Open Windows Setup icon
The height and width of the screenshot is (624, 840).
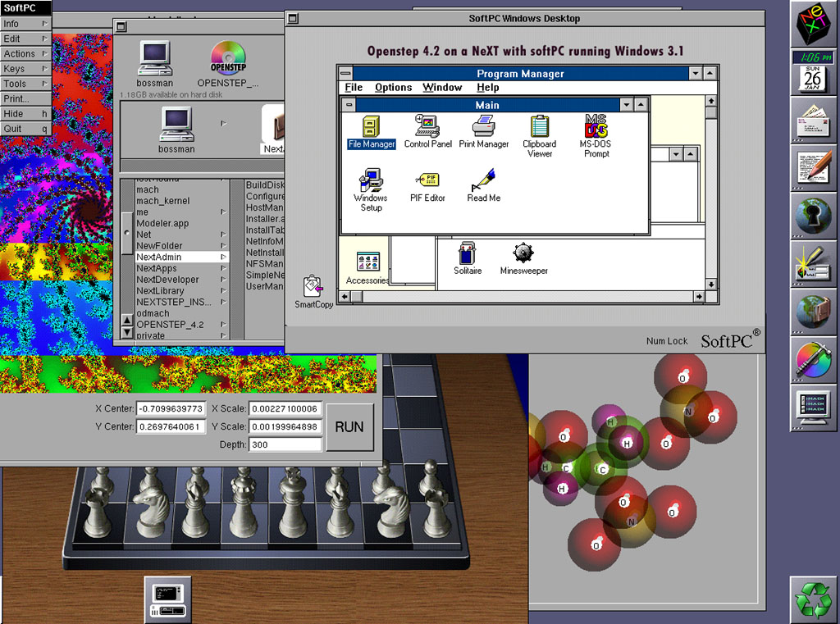(371, 190)
